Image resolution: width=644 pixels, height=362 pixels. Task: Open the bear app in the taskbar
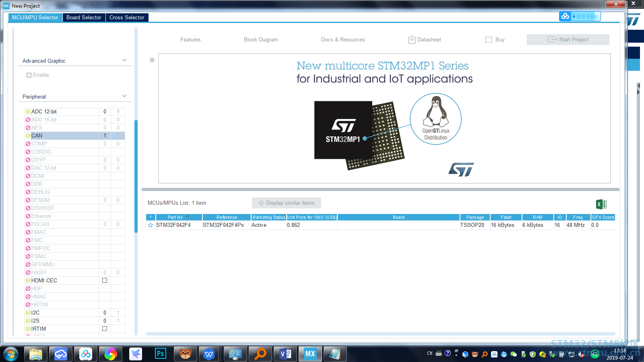pyautogui.click(x=186, y=354)
